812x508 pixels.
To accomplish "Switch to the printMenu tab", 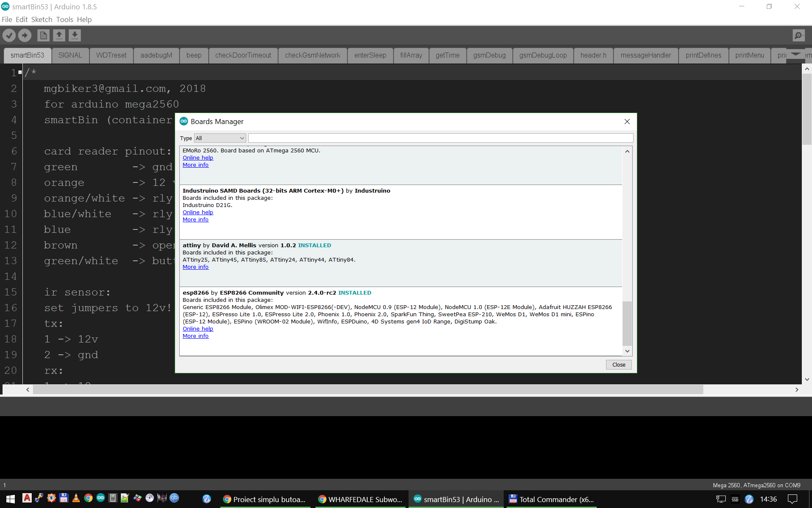I will tap(749, 55).
